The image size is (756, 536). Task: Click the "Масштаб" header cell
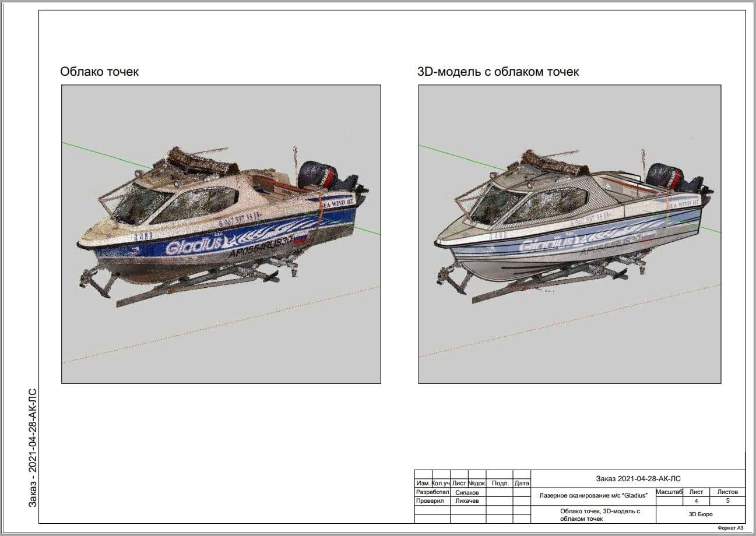click(x=669, y=492)
